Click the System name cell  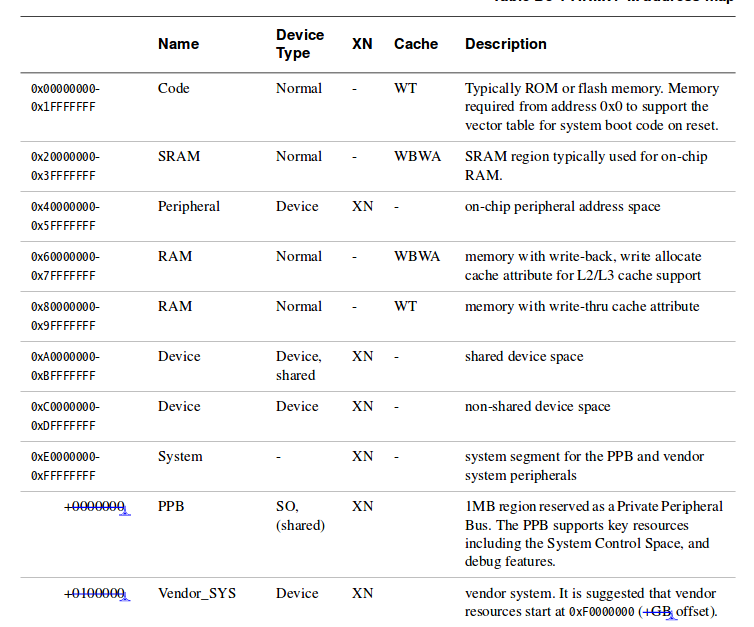pyautogui.click(x=180, y=457)
